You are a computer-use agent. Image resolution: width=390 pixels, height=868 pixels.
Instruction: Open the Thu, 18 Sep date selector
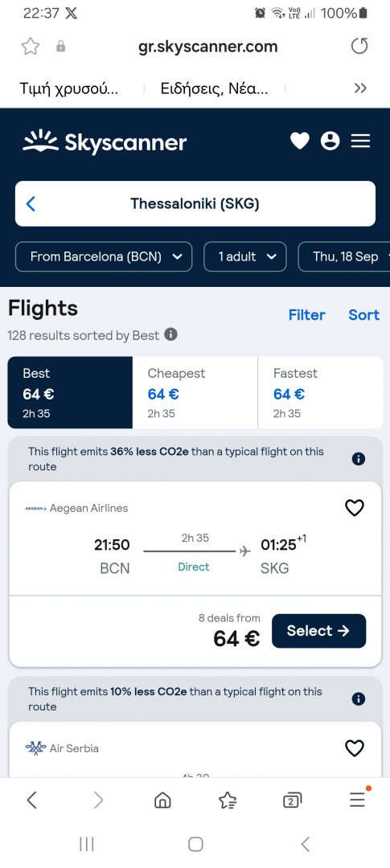click(345, 257)
